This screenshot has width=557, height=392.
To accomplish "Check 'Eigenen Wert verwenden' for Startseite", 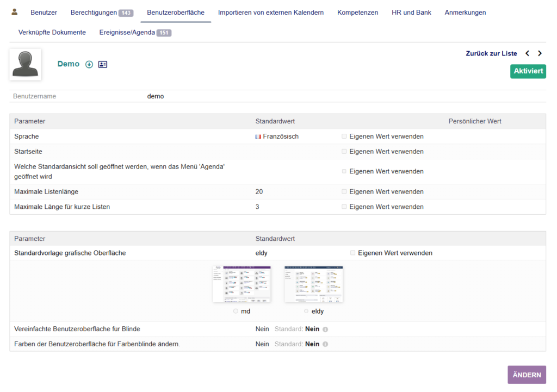I will 344,152.
